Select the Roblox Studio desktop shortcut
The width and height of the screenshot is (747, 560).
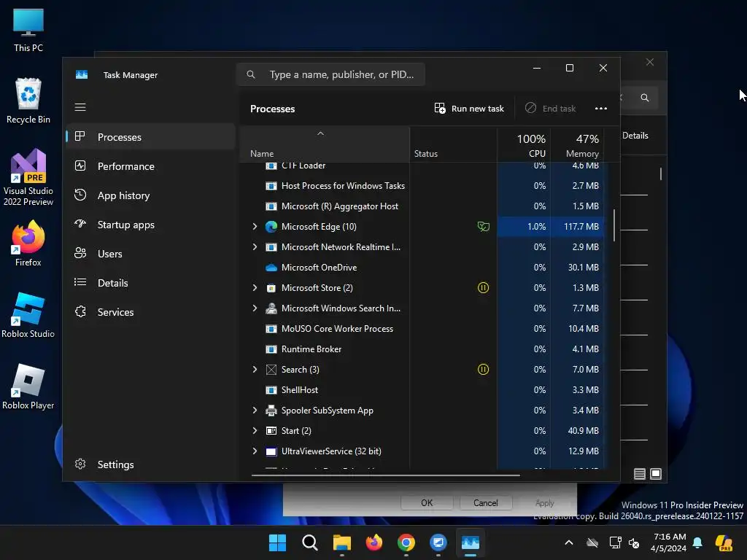click(x=28, y=315)
